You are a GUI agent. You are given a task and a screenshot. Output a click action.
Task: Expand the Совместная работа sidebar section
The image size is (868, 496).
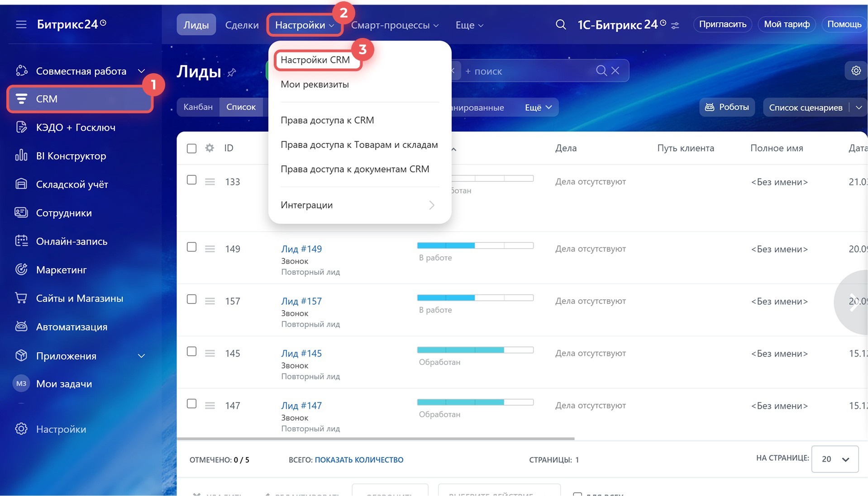(141, 71)
